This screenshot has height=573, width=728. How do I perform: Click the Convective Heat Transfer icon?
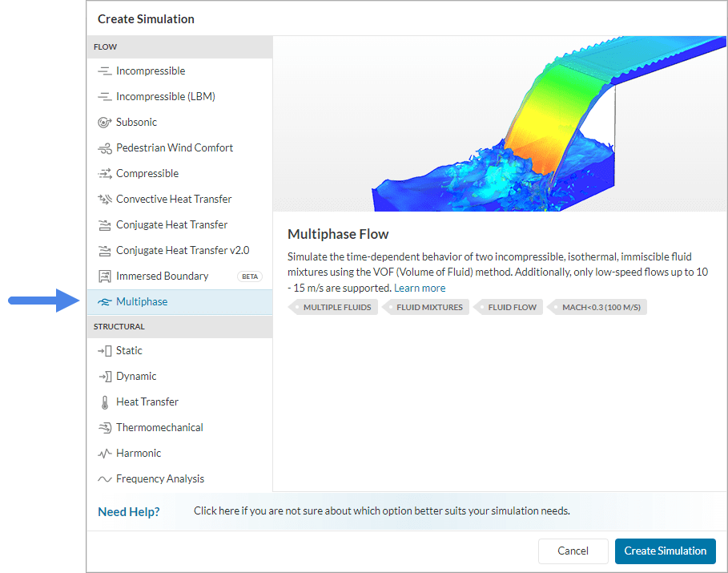pyautogui.click(x=104, y=200)
